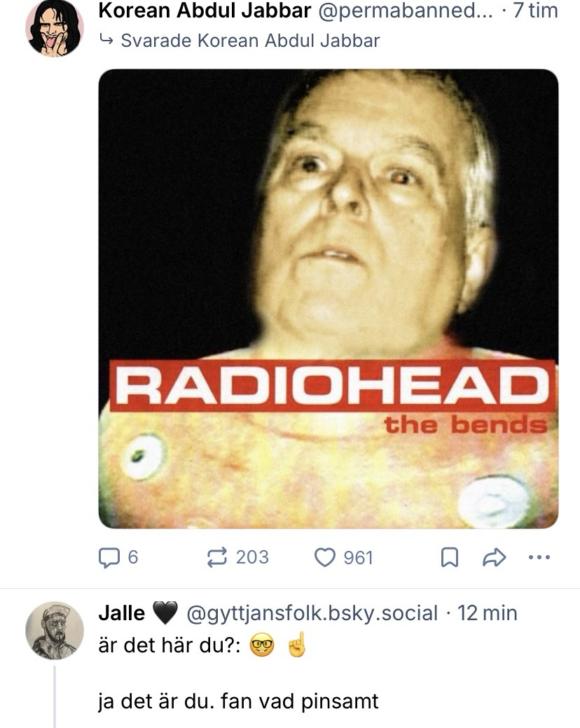
Task: Open Korean Abdul Jabbar's avatar
Action: (55, 28)
